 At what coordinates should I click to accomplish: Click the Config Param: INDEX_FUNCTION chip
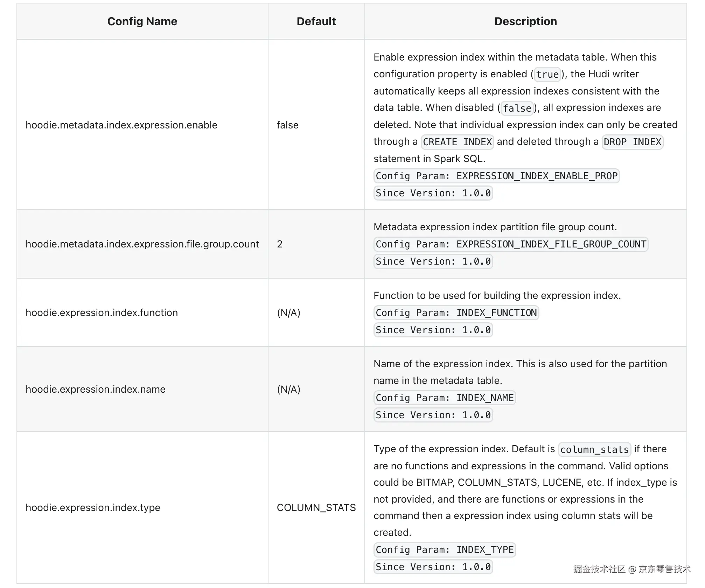point(456,313)
